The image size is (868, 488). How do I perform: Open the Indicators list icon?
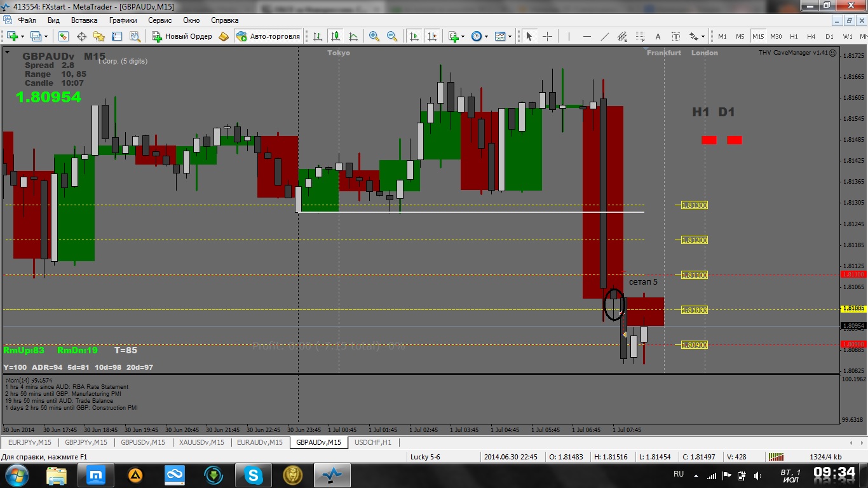(x=454, y=36)
